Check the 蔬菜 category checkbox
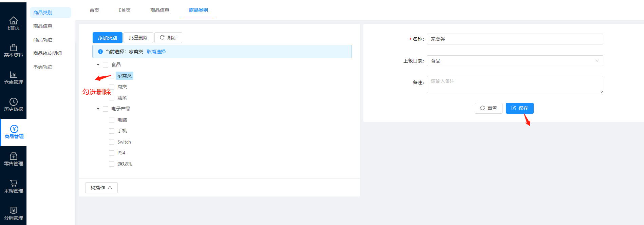Screen dimensions: 644x225 (x=112, y=98)
